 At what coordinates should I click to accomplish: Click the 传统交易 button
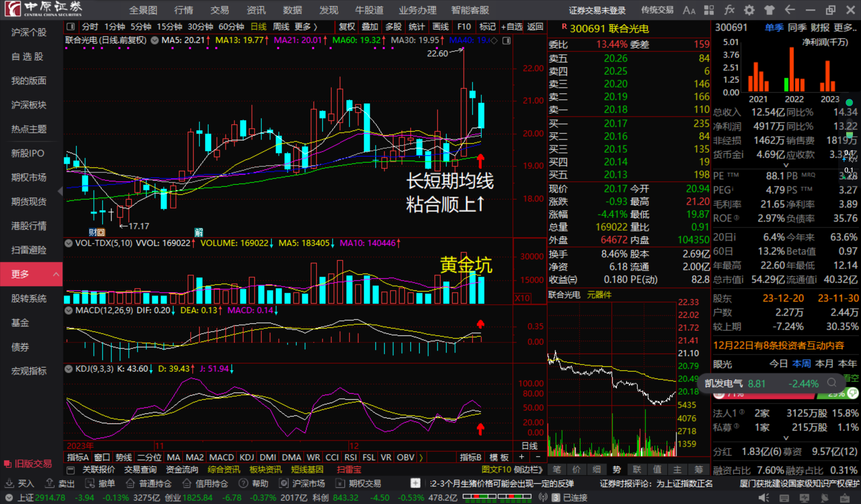tap(657, 10)
